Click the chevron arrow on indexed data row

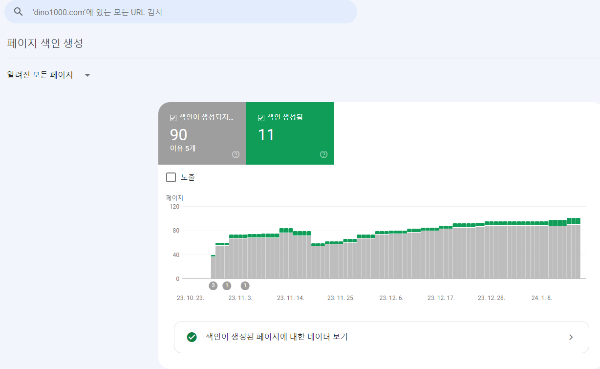[x=571, y=337]
